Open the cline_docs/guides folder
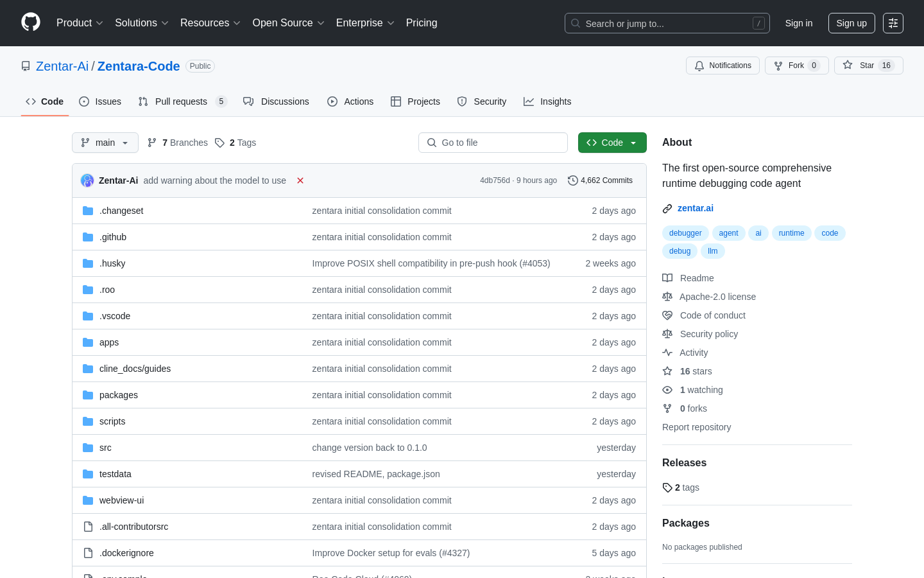Screen dimensions: 924x578 [135, 369]
